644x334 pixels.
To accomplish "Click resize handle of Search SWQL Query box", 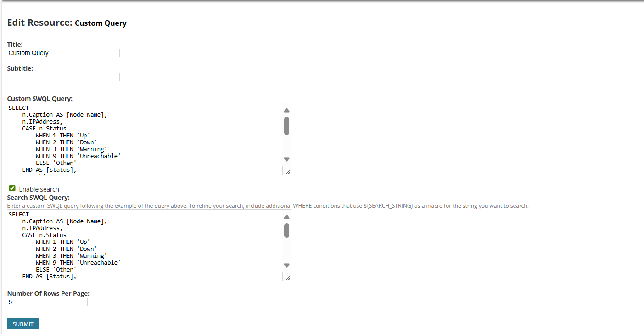I will (287, 277).
